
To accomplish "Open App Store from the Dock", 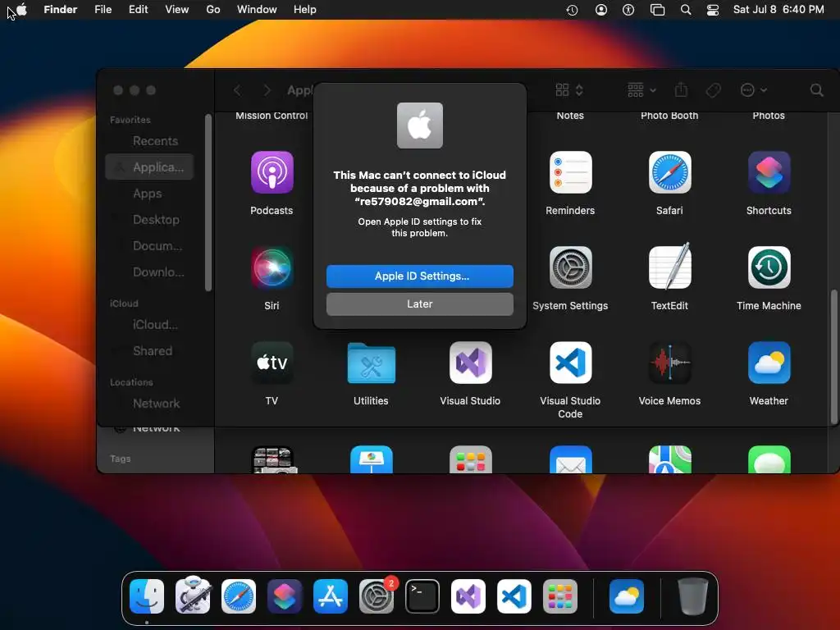I will click(331, 596).
